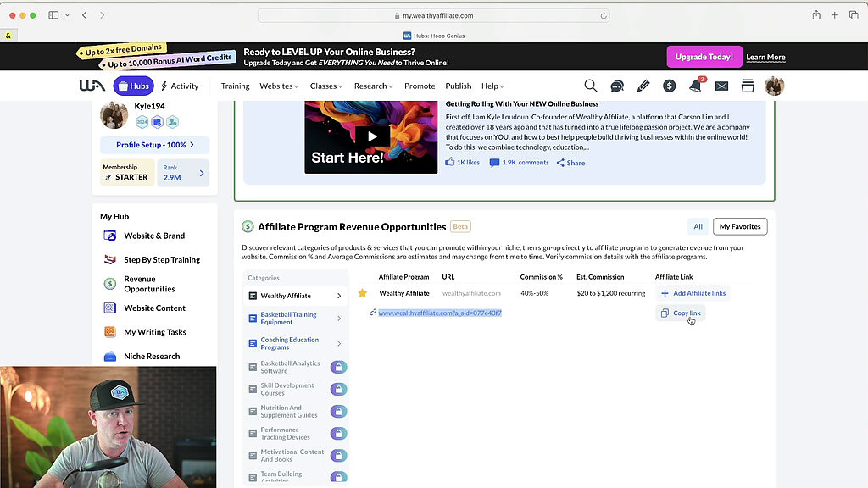Open Niche Research in My Hub sidebar
Image resolution: width=868 pixels, height=488 pixels.
point(151,357)
